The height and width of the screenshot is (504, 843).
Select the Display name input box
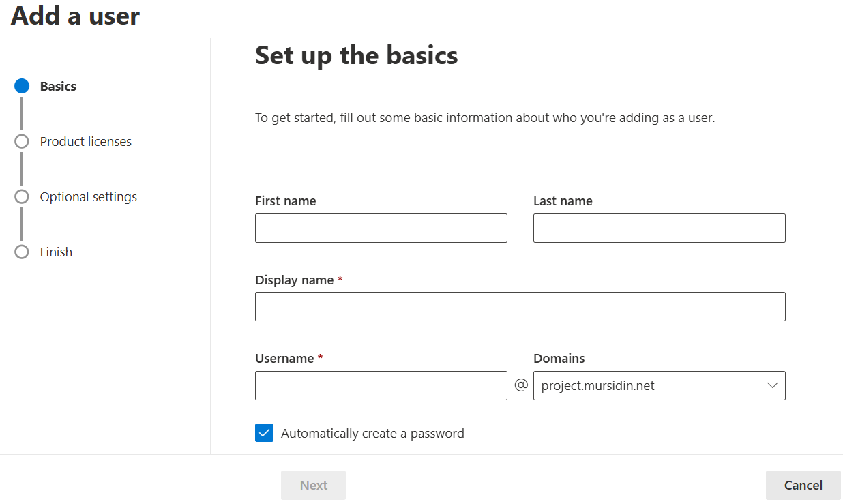pyautogui.click(x=520, y=306)
